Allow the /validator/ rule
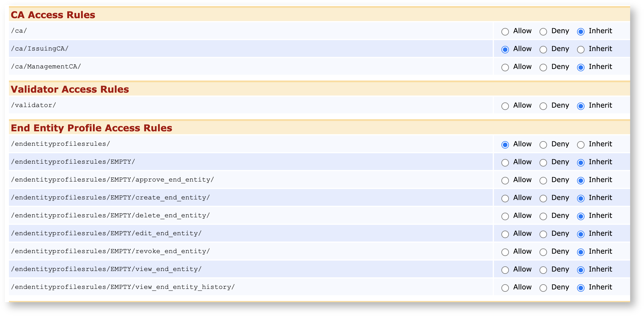The image size is (644, 316). point(505,106)
